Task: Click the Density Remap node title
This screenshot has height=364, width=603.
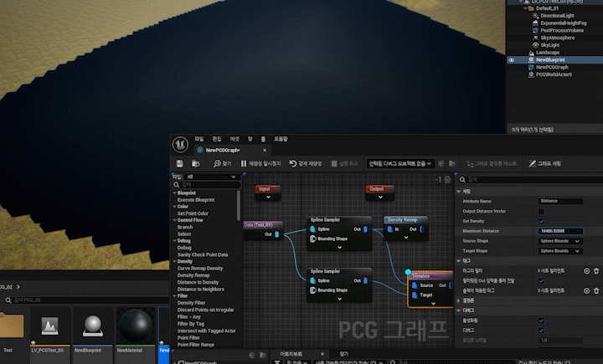Action: (402, 220)
